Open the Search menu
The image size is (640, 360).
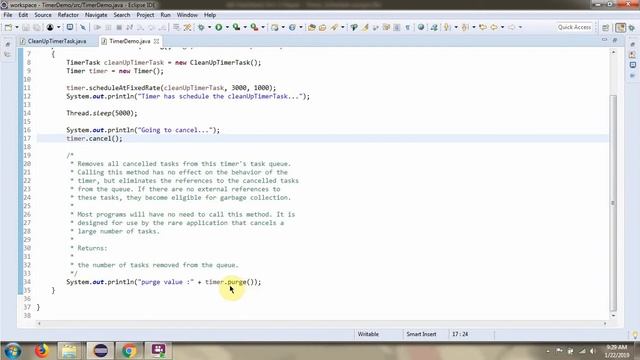122,15
